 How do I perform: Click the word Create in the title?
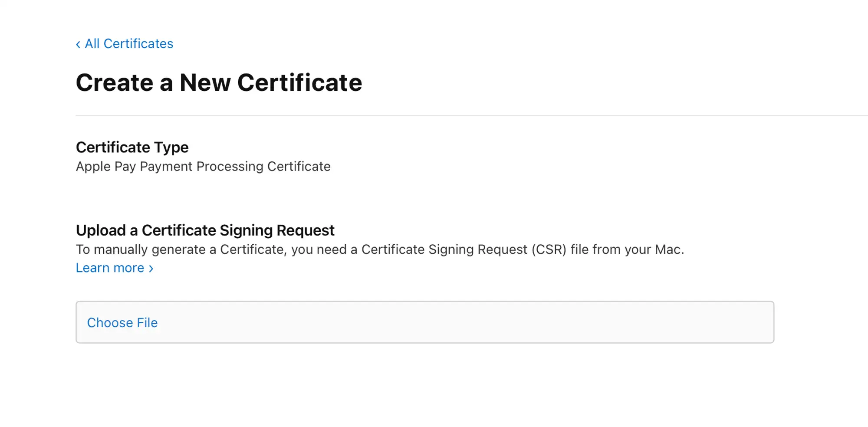click(x=115, y=82)
